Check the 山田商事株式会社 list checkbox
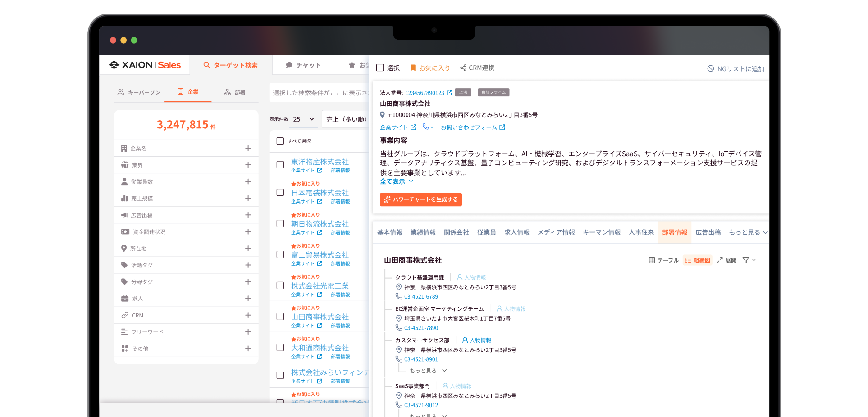868x417 pixels. pos(280,317)
